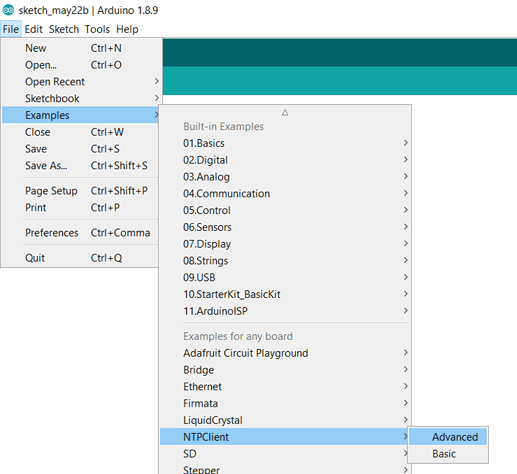Open the NTPClient Basic example
This screenshot has width=517, height=474.
[448, 454]
